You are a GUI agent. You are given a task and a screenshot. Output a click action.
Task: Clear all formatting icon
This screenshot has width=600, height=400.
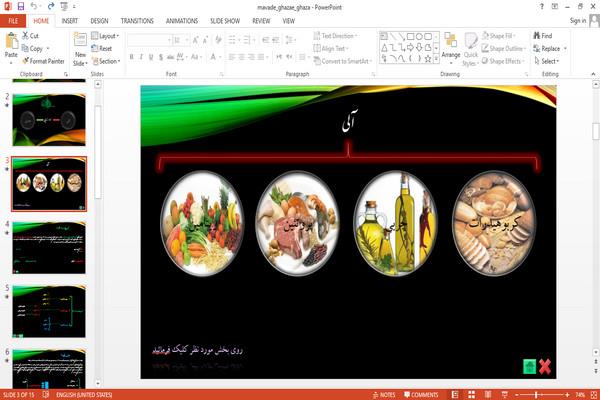tap(218, 40)
